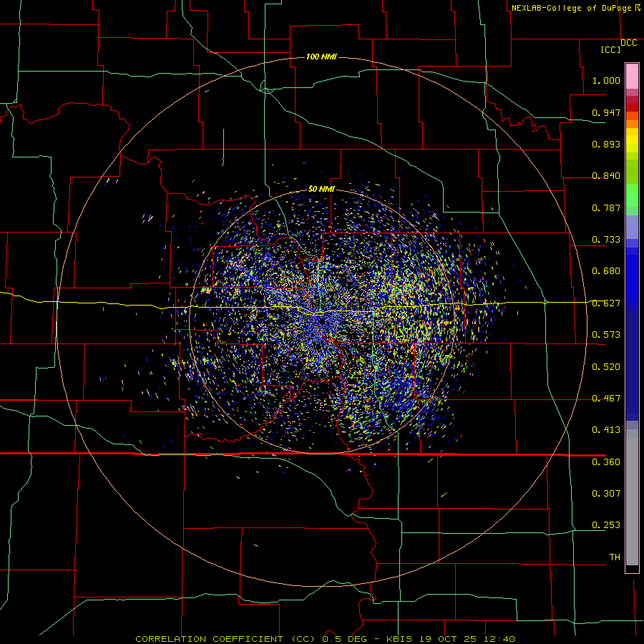Screen dimensions: 644x644
Task: Click the 0.5 DEG elevation text
Action: tap(344, 639)
